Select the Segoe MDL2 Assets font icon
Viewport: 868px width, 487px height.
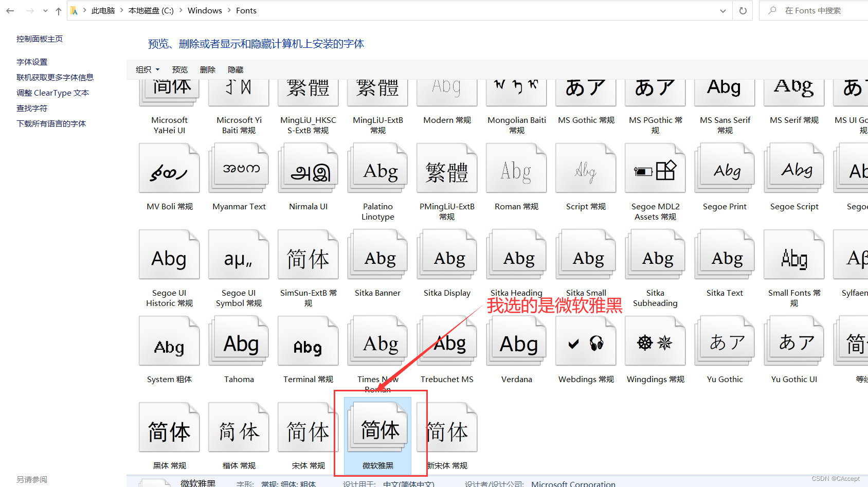coord(655,168)
